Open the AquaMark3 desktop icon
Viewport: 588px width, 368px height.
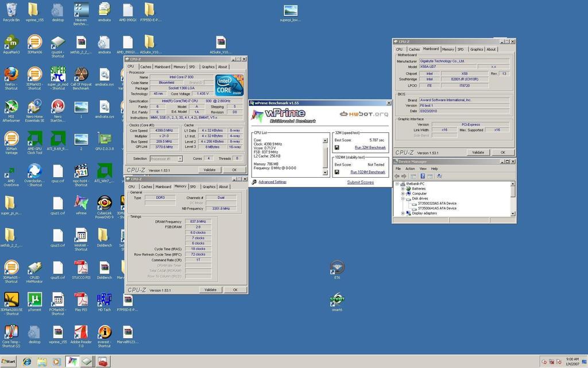(11, 44)
